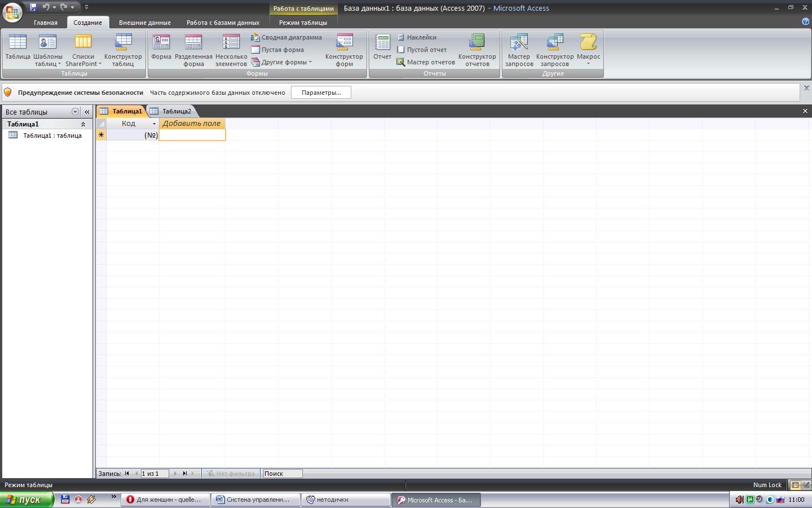Go to first record navigation button
812x508 pixels.
127,474
